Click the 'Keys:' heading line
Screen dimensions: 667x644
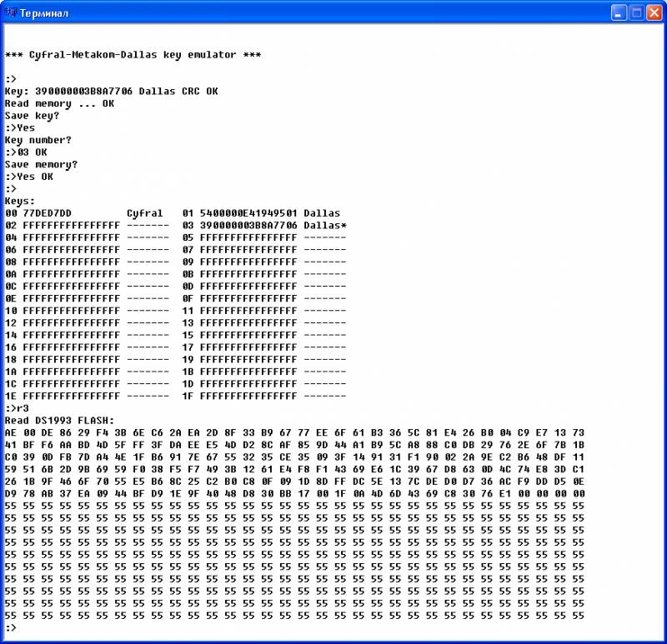pyautogui.click(x=19, y=201)
